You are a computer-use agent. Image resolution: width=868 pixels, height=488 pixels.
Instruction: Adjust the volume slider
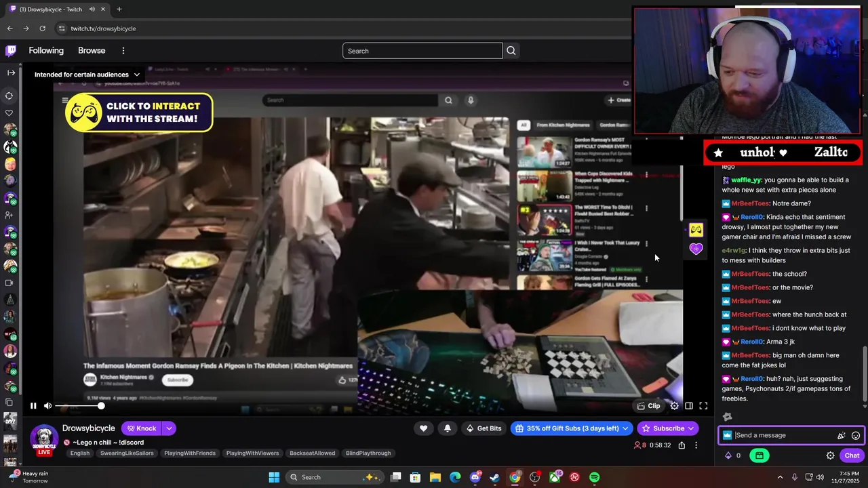pyautogui.click(x=79, y=406)
